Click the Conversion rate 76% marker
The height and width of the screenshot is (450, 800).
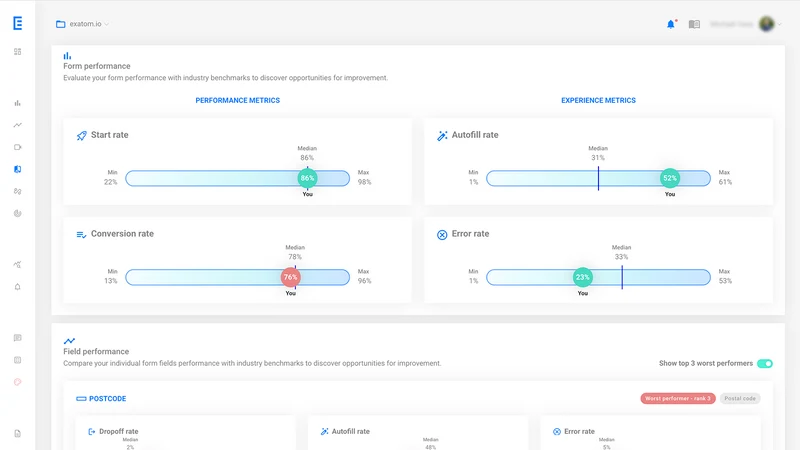[290, 277]
